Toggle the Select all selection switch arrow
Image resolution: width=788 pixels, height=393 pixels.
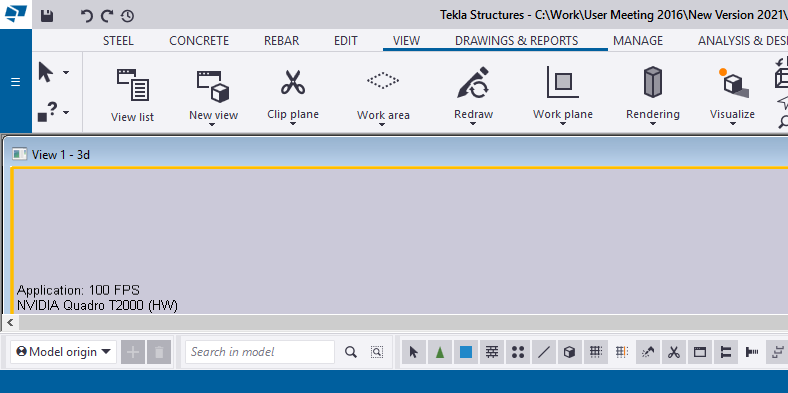(414, 352)
